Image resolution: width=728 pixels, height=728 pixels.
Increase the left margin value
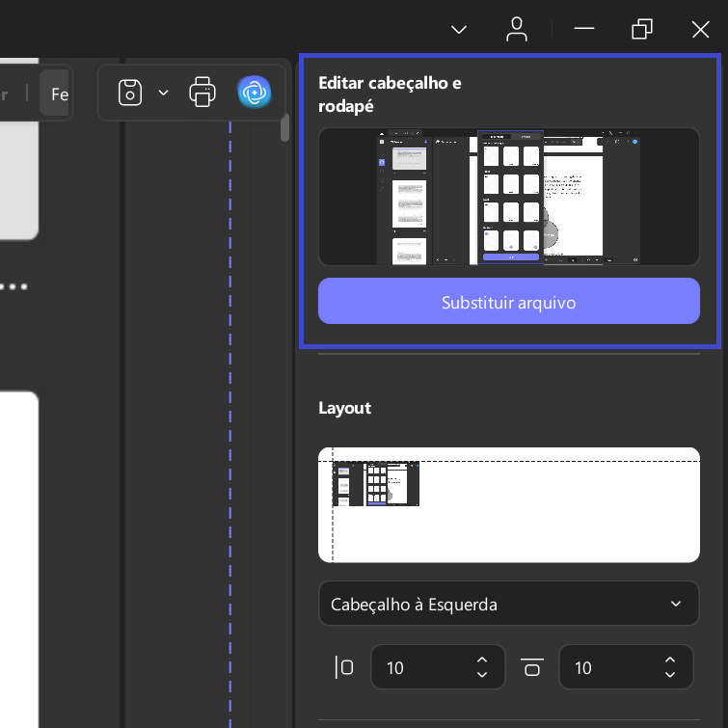[482, 660]
